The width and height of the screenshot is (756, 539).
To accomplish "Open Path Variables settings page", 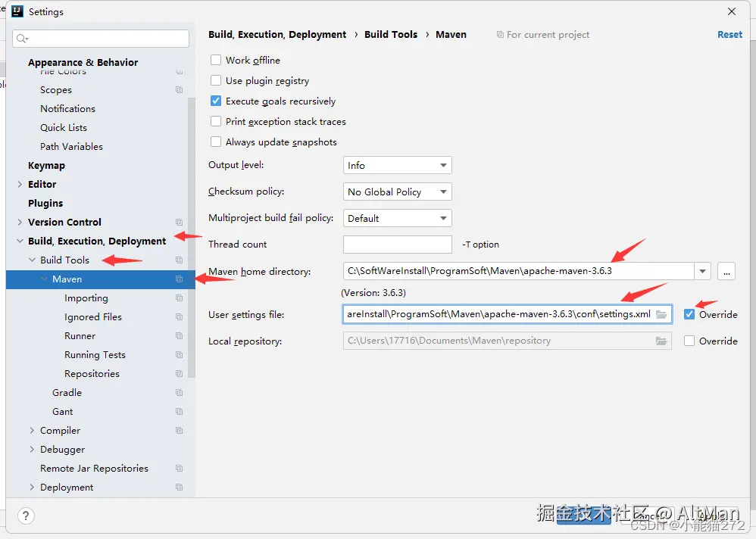I will (x=71, y=146).
